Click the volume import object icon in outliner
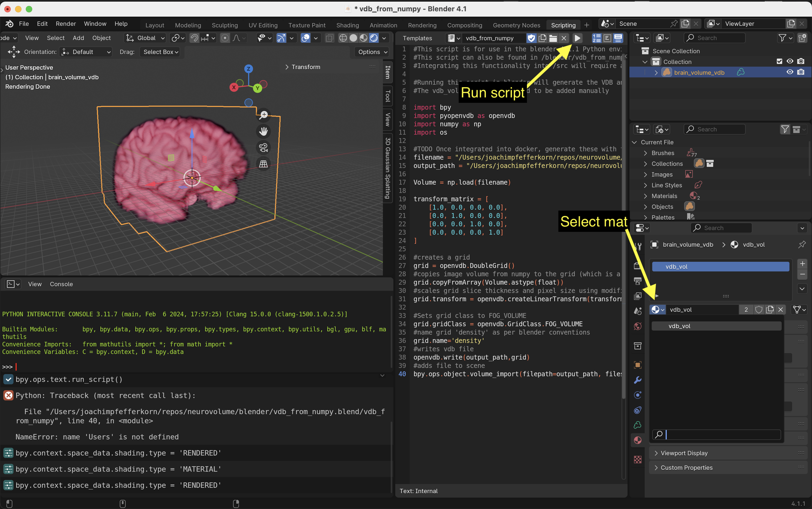The height and width of the screenshot is (509, 812). coord(667,72)
